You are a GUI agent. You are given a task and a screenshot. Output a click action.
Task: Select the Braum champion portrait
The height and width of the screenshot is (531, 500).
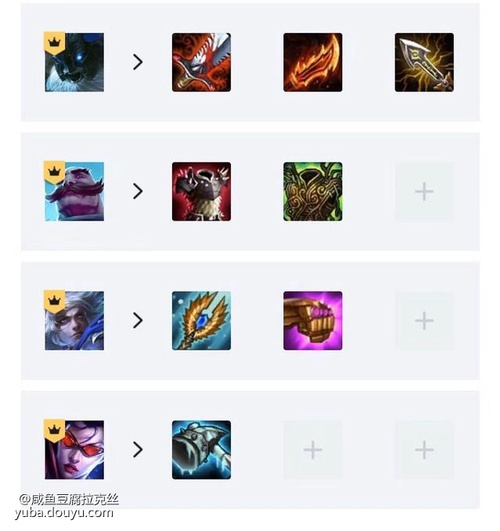(x=74, y=192)
